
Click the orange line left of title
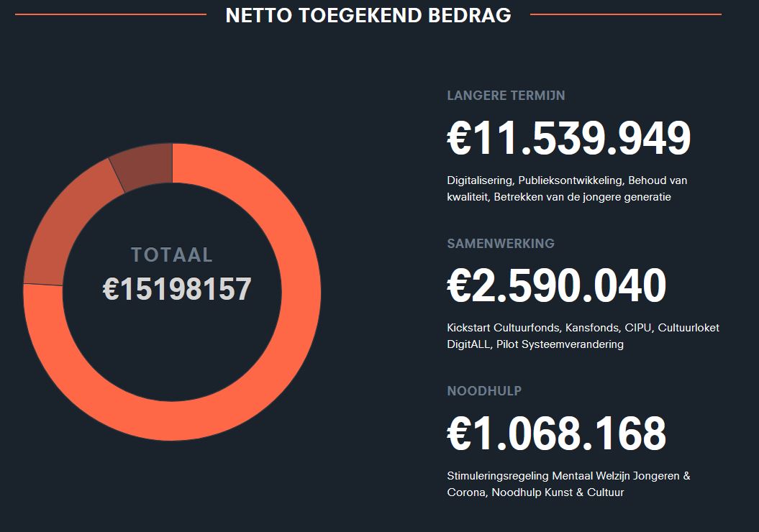pos(110,14)
